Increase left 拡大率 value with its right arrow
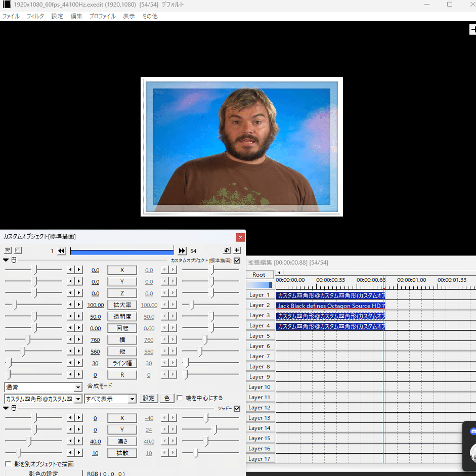This screenshot has width=476, height=476. tap(79, 305)
